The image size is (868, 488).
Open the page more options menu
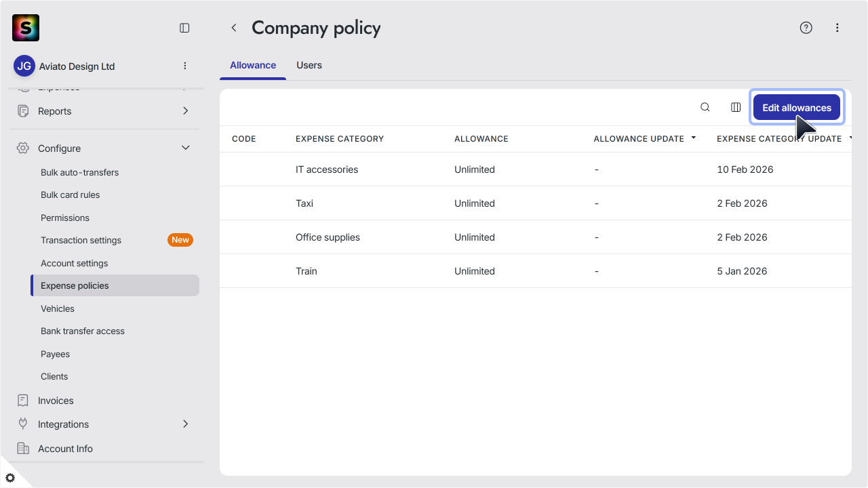[837, 28]
